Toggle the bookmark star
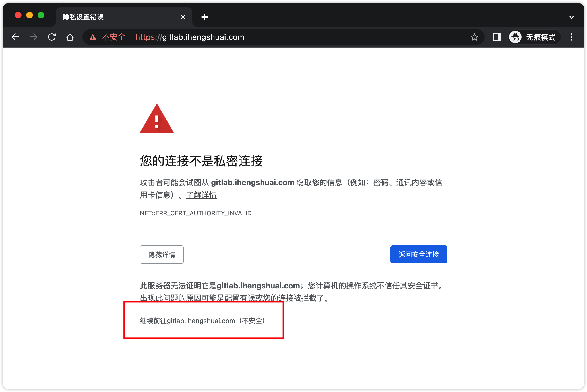Viewport: 587px width, 392px height. 474,37
